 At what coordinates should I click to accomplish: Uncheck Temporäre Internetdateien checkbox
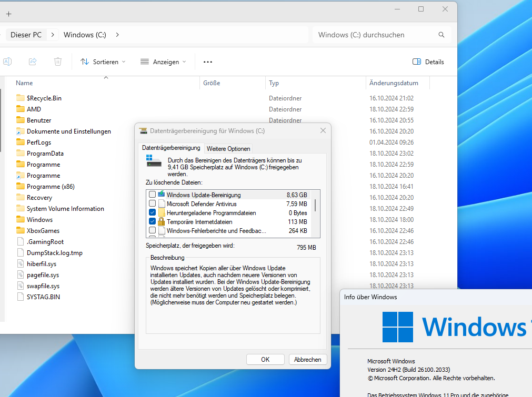tap(153, 221)
